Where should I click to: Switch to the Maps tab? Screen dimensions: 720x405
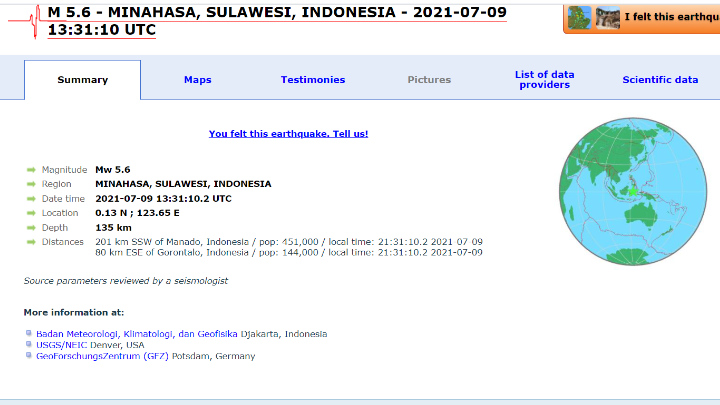tap(197, 80)
